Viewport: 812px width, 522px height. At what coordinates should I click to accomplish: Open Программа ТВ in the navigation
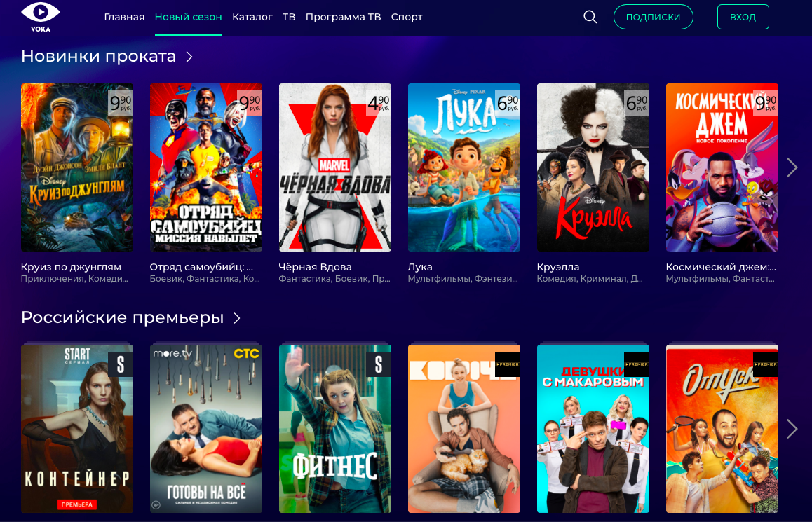(344, 17)
